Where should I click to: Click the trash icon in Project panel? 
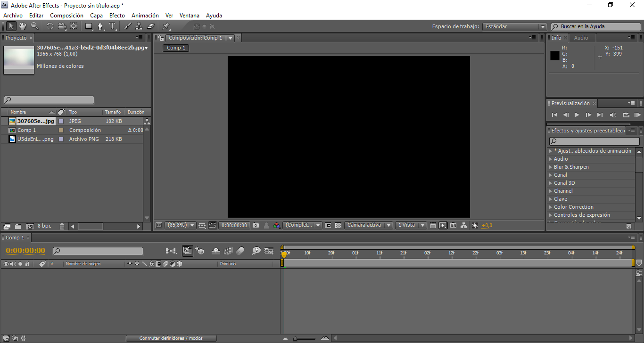click(x=62, y=227)
